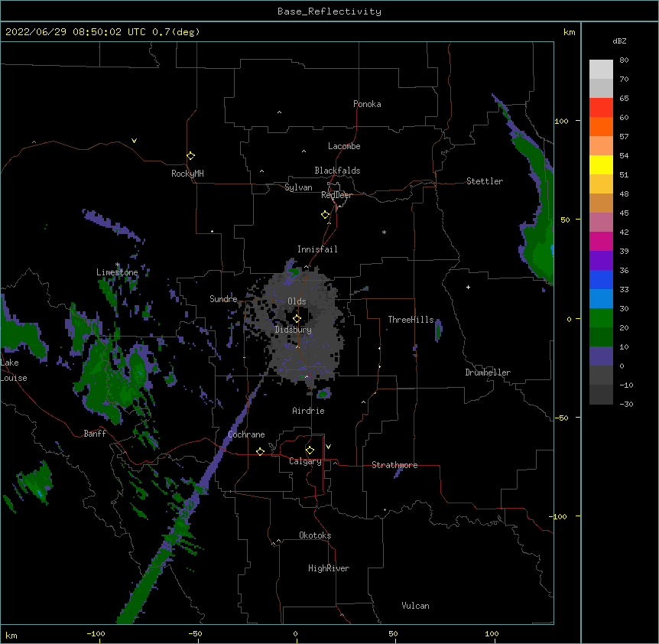
Task: Click the purple 10 dBZ legend swatch
Action: click(x=601, y=356)
